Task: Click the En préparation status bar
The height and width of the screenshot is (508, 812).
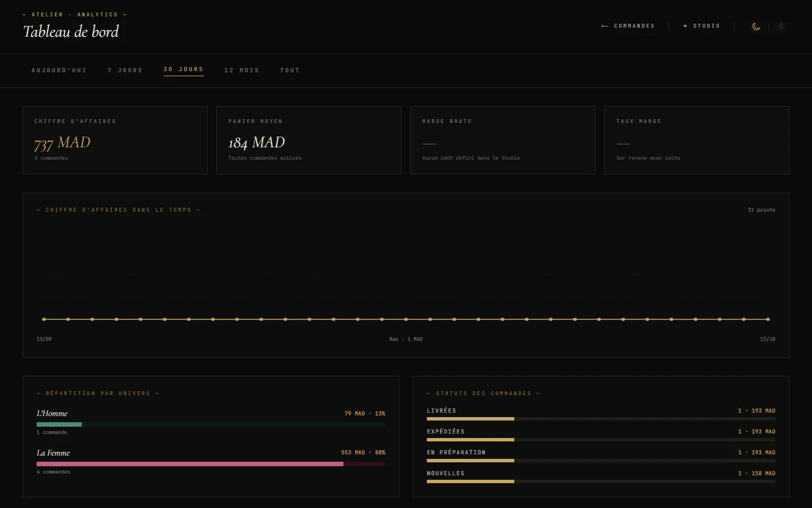Action: click(x=601, y=461)
